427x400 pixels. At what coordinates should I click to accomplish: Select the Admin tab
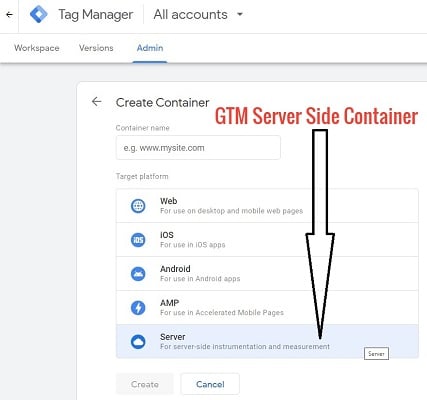tap(150, 48)
